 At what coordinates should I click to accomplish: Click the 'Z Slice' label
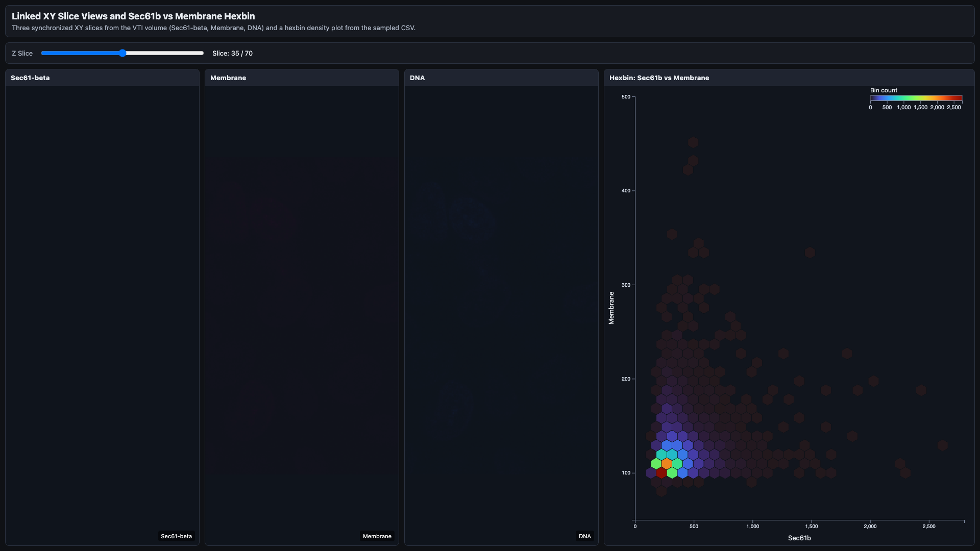pos(22,53)
